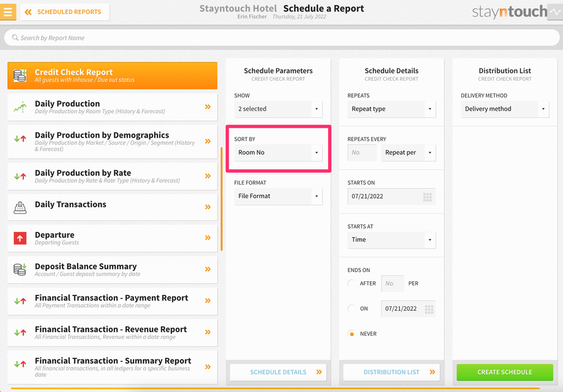Click the green Create Schedule button

(505, 372)
